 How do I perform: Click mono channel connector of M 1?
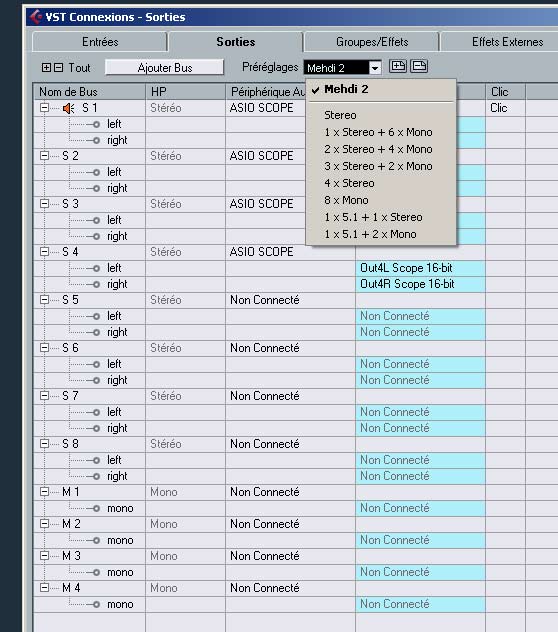(x=96, y=508)
